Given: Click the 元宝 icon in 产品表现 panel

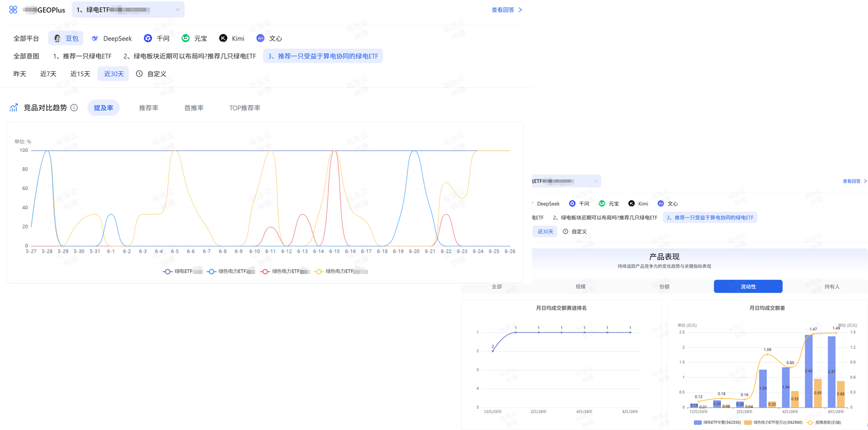Looking at the screenshot, I should pyautogui.click(x=602, y=203).
